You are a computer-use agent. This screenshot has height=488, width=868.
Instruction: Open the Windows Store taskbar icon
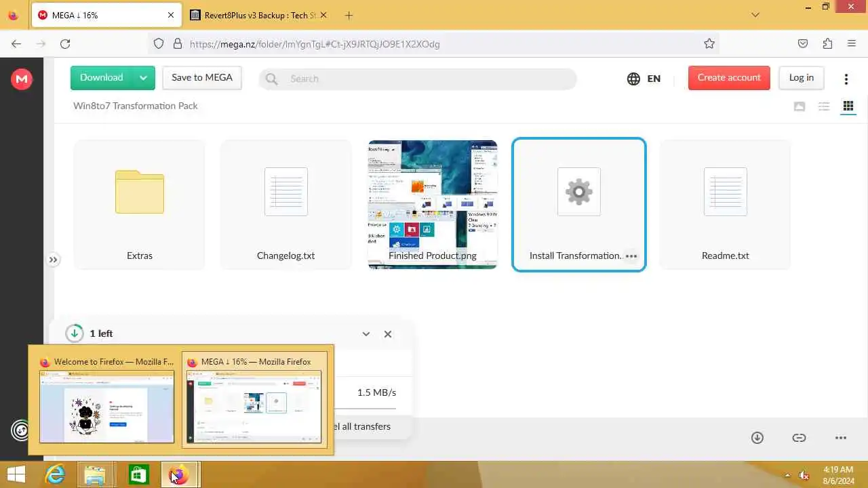coord(138,474)
